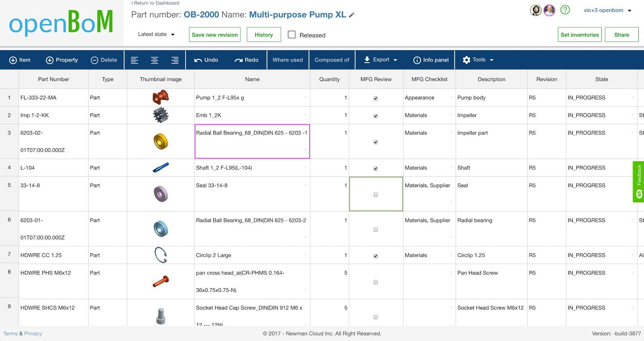Open the openBoM logo home
Image resolution: width=644 pixels, height=341 pixels.
click(61, 23)
